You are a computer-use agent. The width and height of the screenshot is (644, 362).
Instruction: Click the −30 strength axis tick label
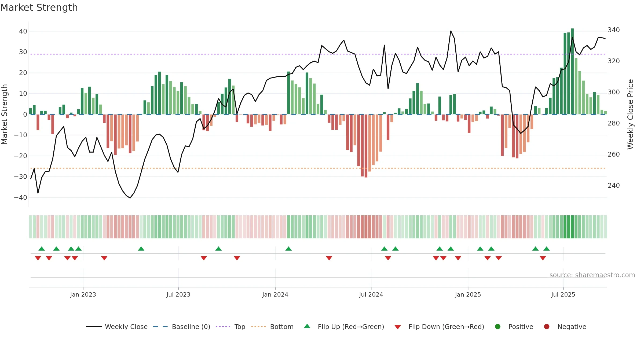coord(21,176)
